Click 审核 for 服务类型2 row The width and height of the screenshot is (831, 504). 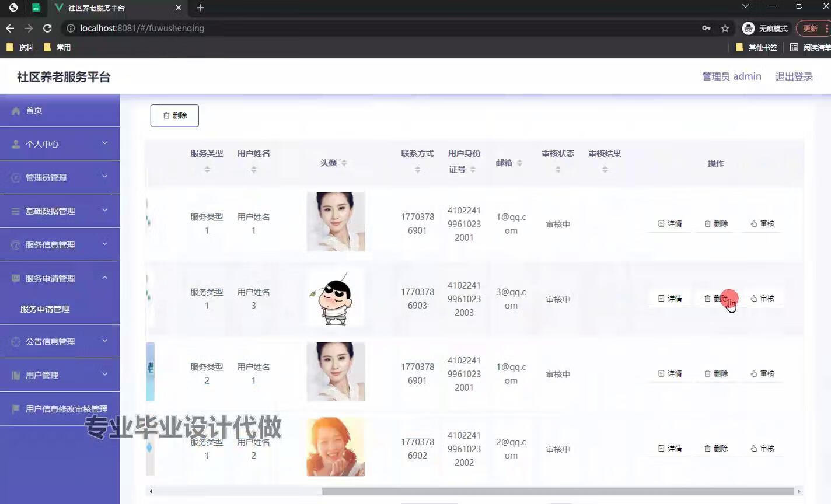(763, 373)
